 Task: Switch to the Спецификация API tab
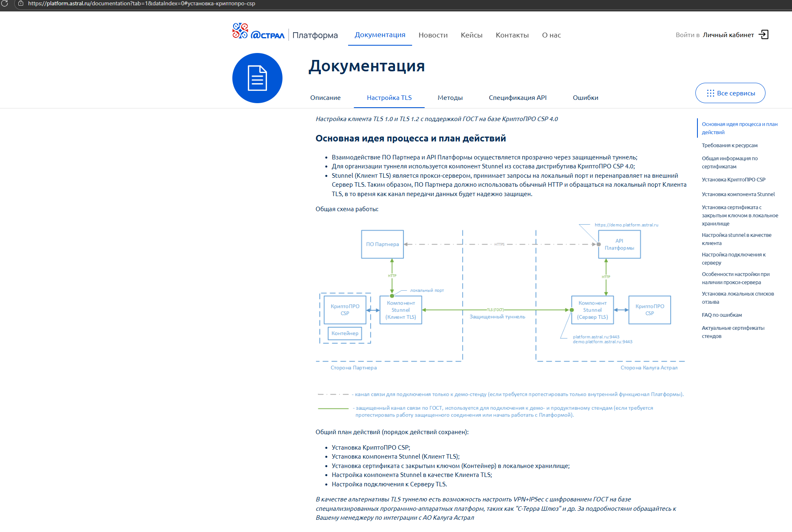click(x=518, y=98)
